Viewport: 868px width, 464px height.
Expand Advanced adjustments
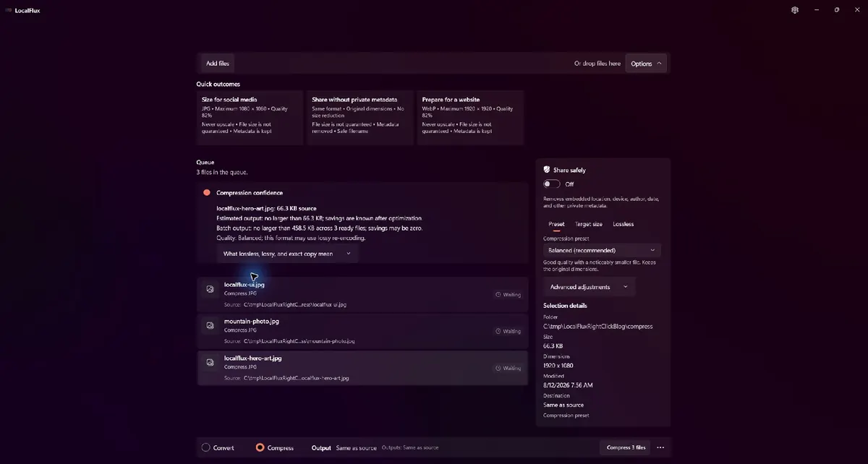[589, 287]
